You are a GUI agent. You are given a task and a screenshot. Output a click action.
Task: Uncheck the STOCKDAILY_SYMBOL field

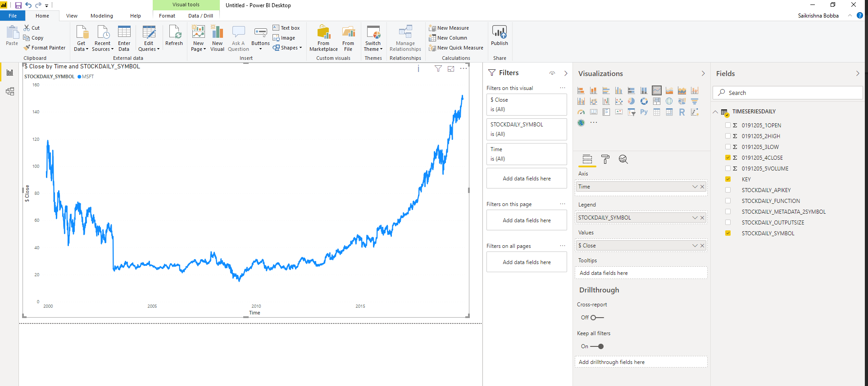tap(728, 233)
